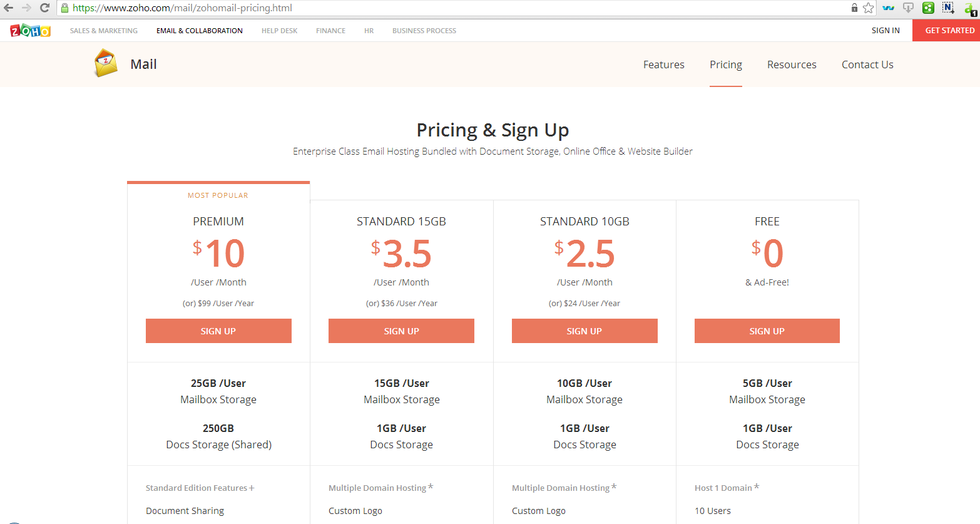This screenshot has height=524, width=980.
Task: Click the $3.5 price
Action: click(401, 254)
